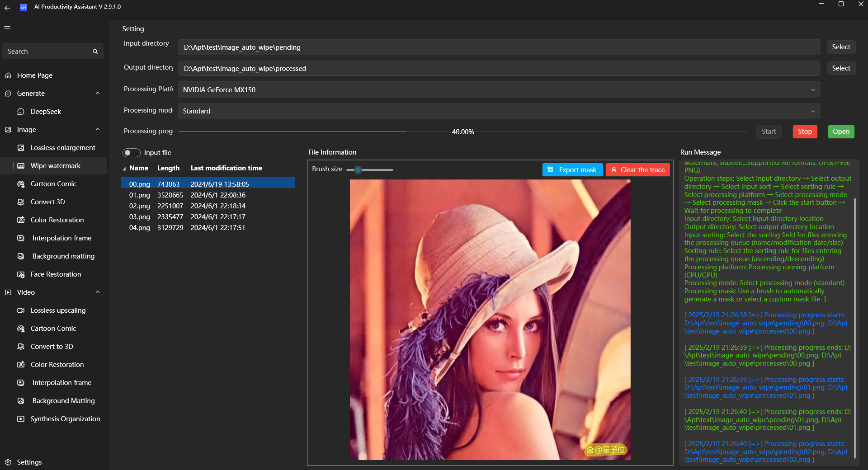Go to Face Restoration page
868x470 pixels.
(x=53, y=274)
